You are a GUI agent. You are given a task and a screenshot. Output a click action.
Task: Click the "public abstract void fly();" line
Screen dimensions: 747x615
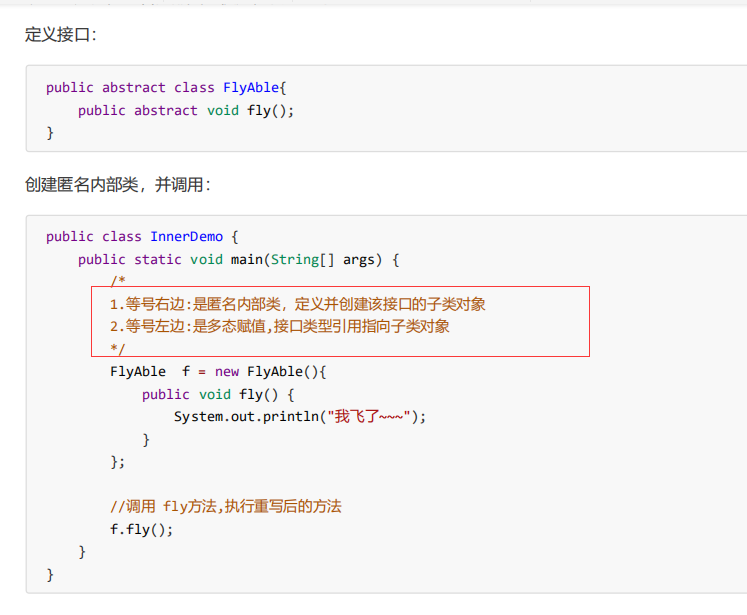click(x=186, y=110)
